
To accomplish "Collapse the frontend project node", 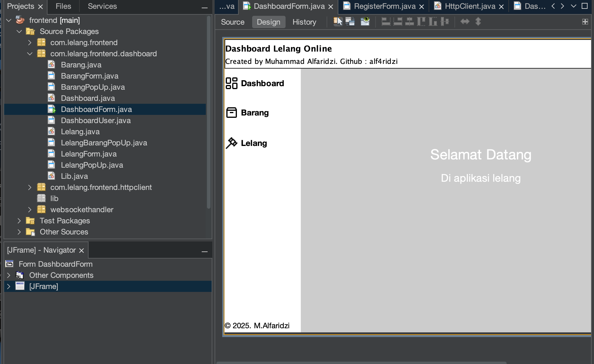I will pos(9,20).
